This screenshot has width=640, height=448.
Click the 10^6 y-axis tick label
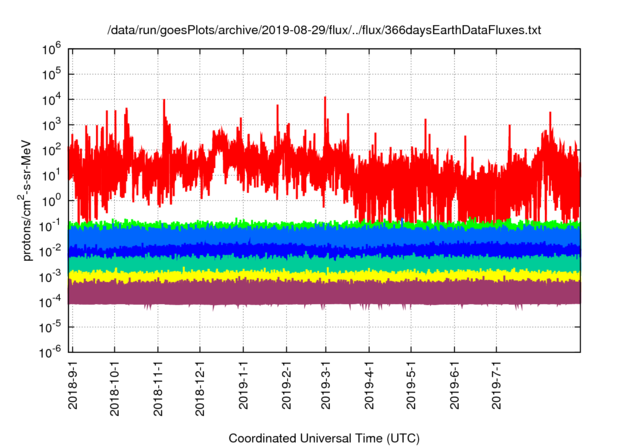tap(51, 49)
